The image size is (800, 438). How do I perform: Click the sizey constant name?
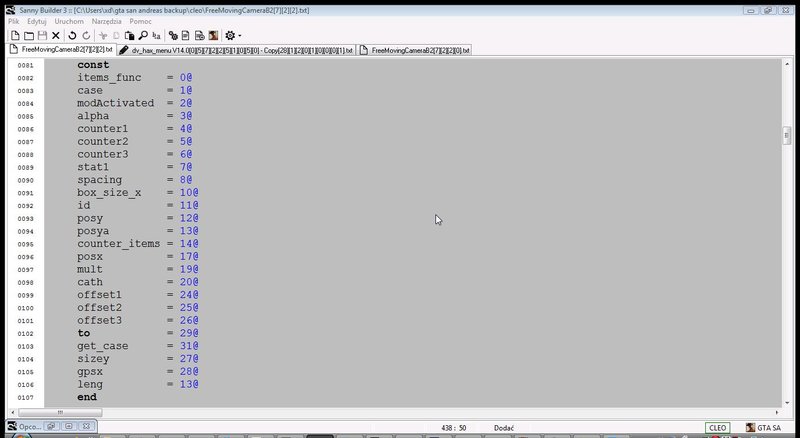click(x=93, y=359)
